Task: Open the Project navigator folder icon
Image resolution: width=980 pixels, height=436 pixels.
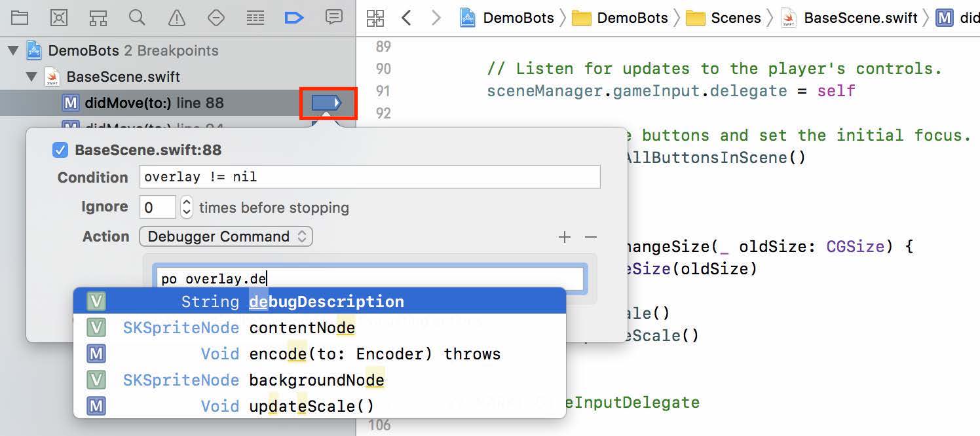Action: coord(20,18)
